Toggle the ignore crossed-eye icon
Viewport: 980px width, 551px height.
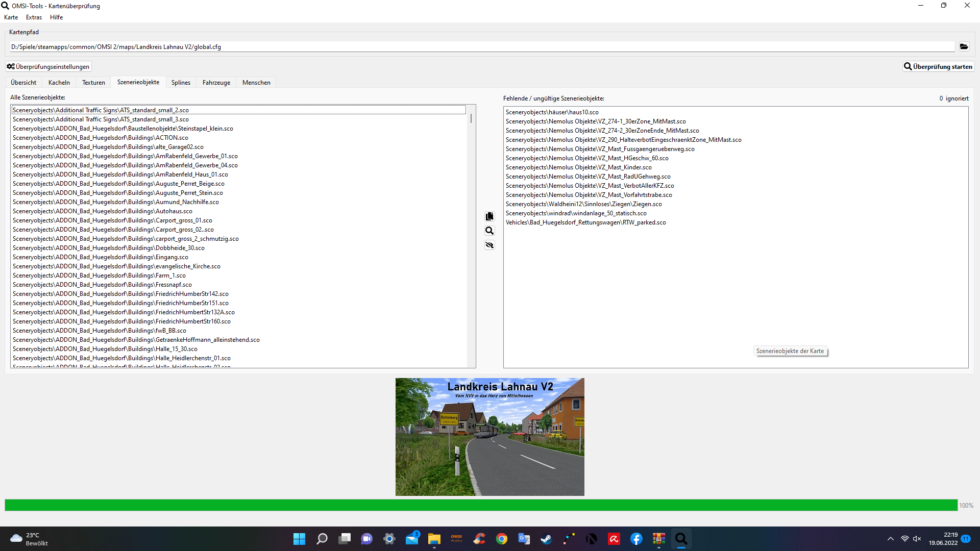click(x=489, y=245)
